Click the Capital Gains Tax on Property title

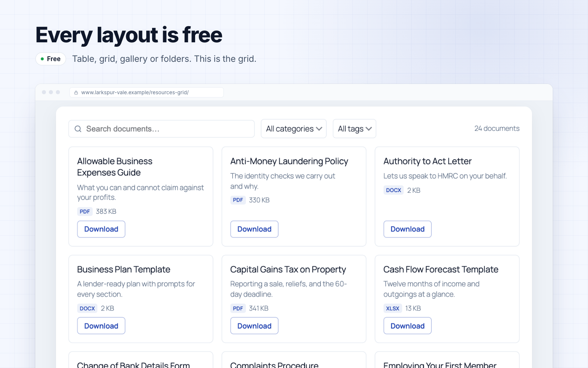pos(288,269)
